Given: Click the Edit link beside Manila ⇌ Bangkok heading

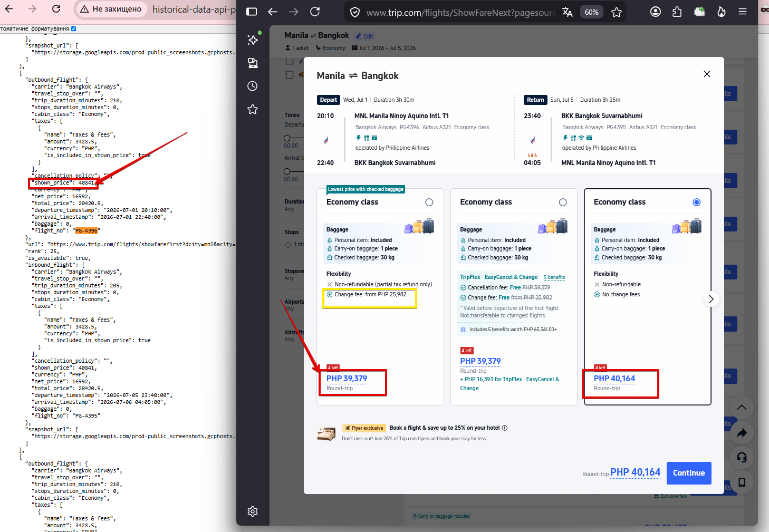Looking at the screenshot, I should (364, 36).
